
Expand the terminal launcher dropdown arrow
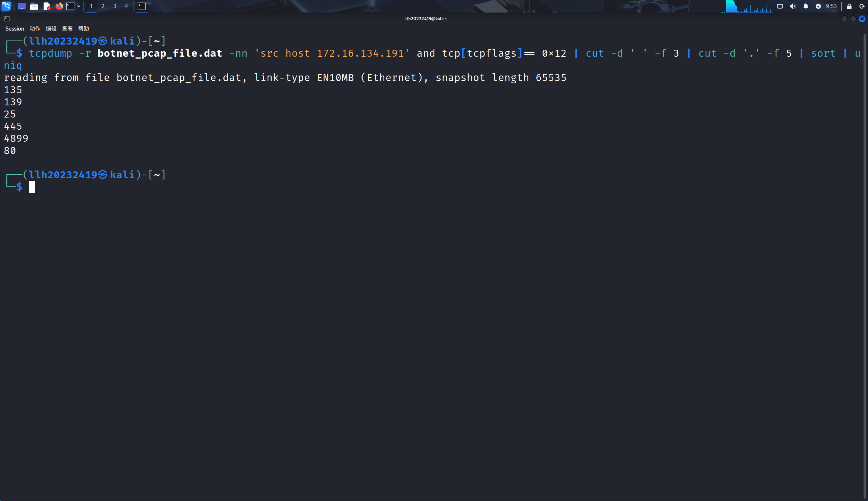click(79, 6)
